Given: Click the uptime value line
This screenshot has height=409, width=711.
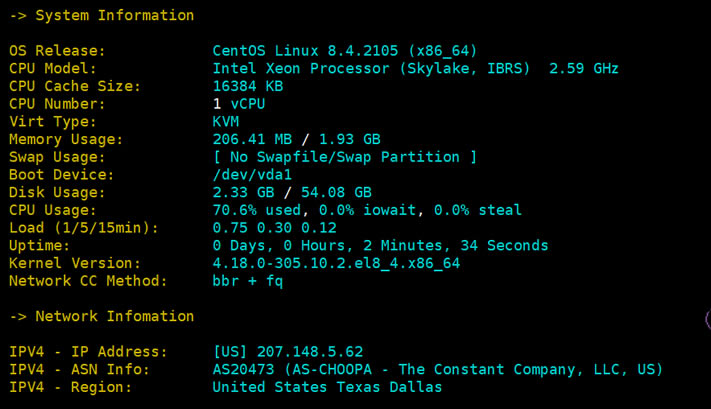Looking at the screenshot, I should (x=380, y=245).
